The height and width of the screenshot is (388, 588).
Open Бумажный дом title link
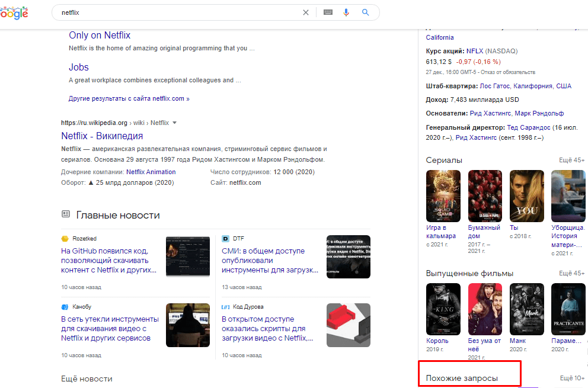(484, 232)
